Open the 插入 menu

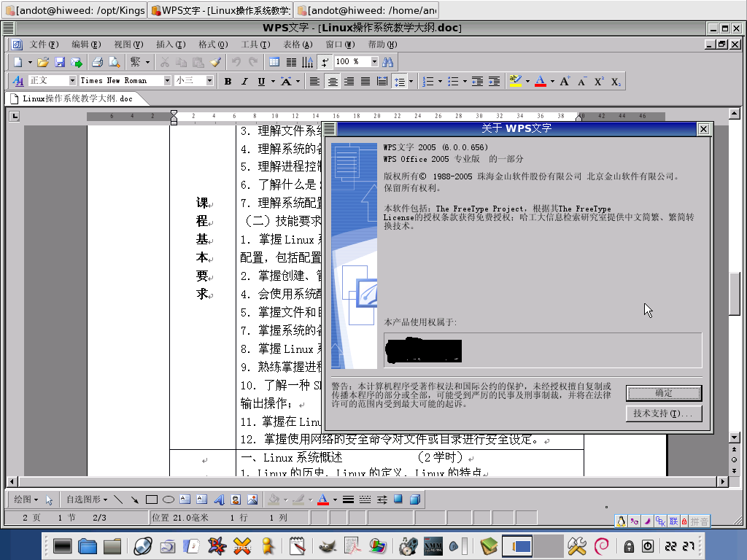point(171,44)
